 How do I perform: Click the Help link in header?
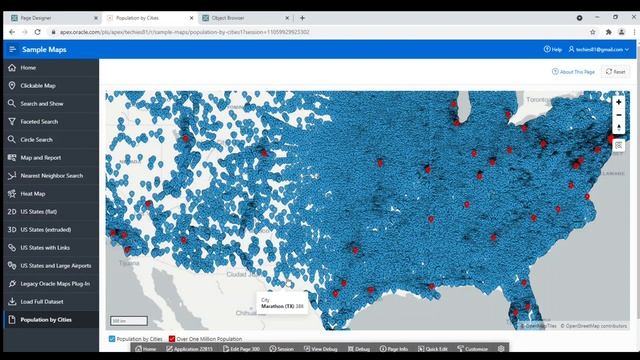(553, 49)
